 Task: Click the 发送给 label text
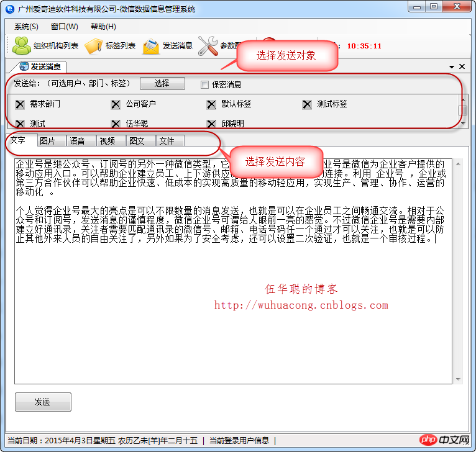[x=72, y=83]
